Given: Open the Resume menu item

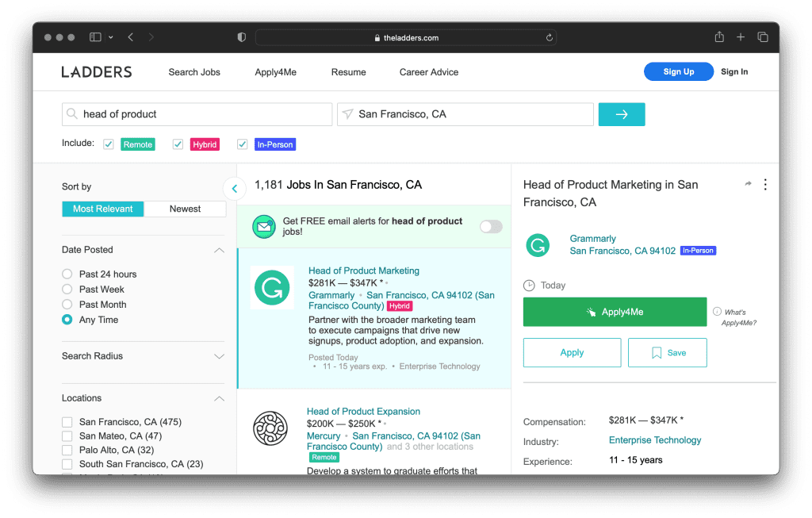Looking at the screenshot, I should [x=349, y=72].
